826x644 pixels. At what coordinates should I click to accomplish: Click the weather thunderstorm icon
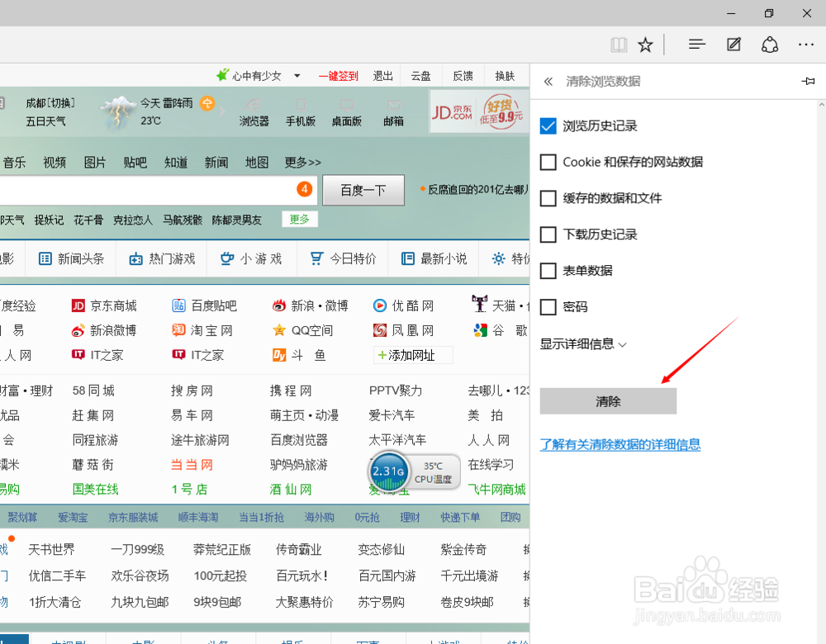[118, 111]
